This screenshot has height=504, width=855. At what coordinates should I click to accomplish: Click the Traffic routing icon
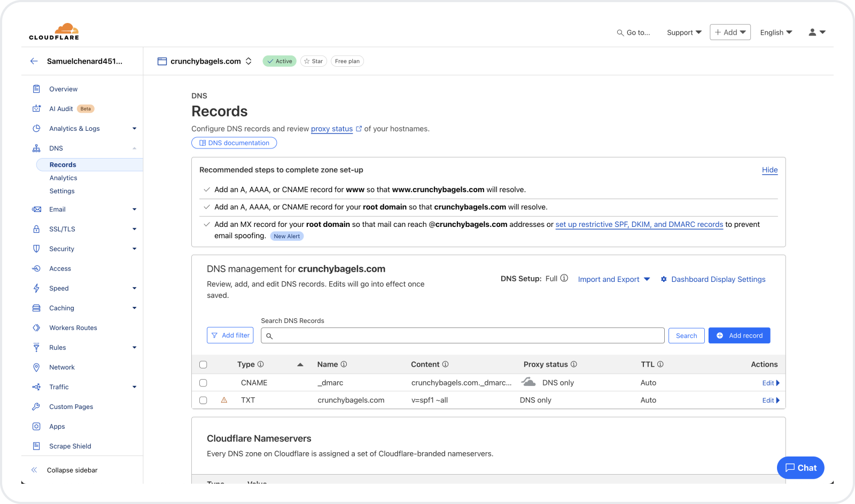(36, 387)
